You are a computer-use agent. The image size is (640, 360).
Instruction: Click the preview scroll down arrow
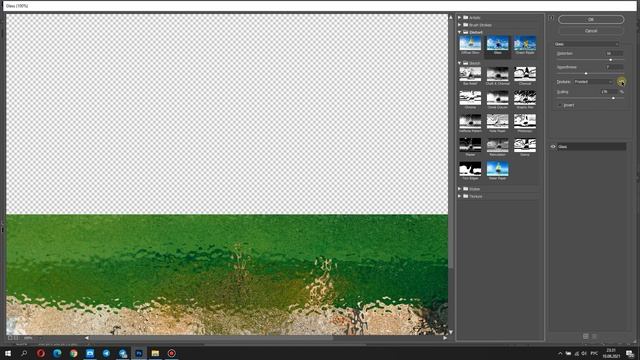(x=451, y=332)
